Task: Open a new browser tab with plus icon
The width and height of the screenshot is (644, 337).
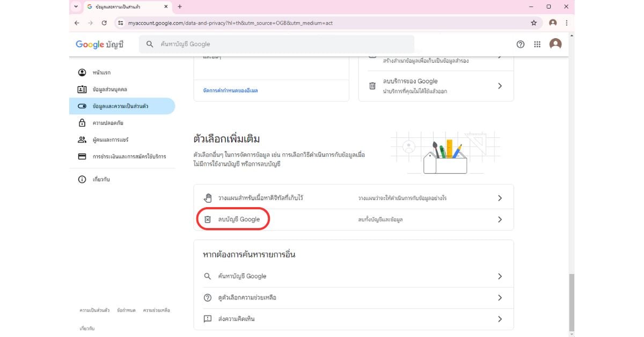Action: point(180,6)
